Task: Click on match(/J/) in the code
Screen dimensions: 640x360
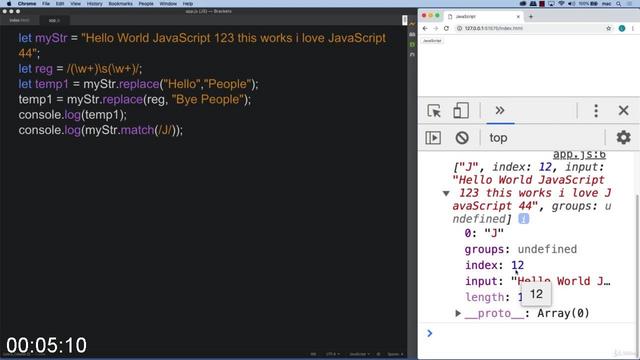Action: tap(148, 130)
